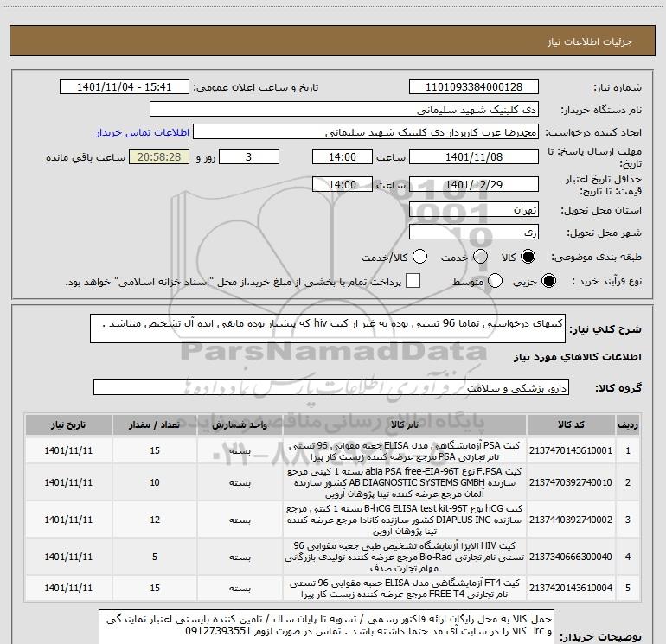Click the hCG ELISA kit name cell
Image resolution: width=666 pixels, height=644 pixels.
pos(405,520)
